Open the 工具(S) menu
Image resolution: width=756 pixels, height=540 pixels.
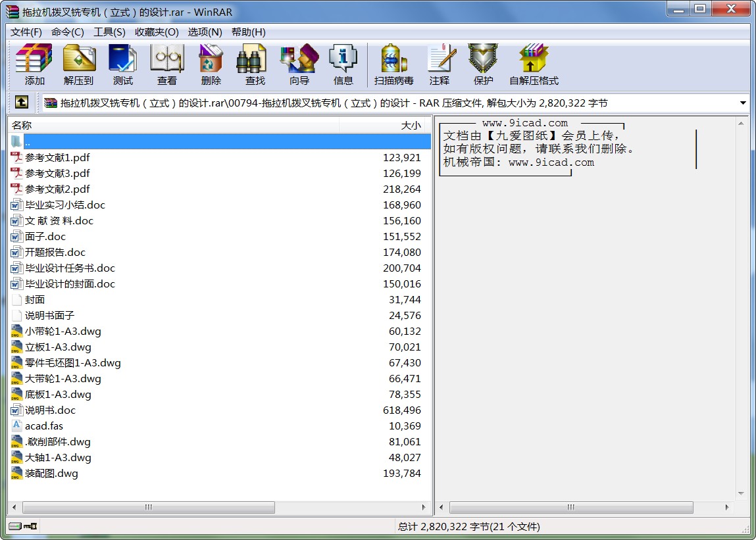point(109,32)
